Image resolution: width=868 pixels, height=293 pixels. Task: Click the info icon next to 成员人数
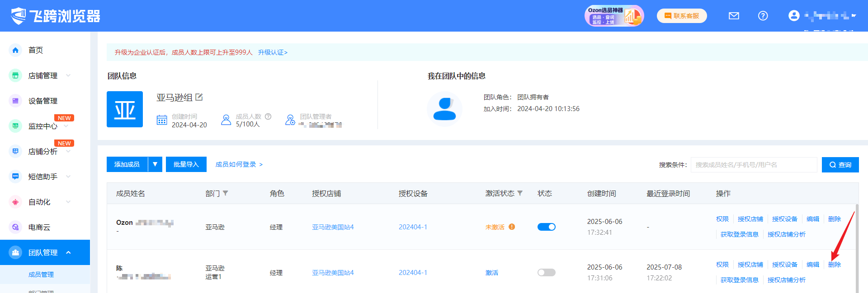click(x=268, y=116)
